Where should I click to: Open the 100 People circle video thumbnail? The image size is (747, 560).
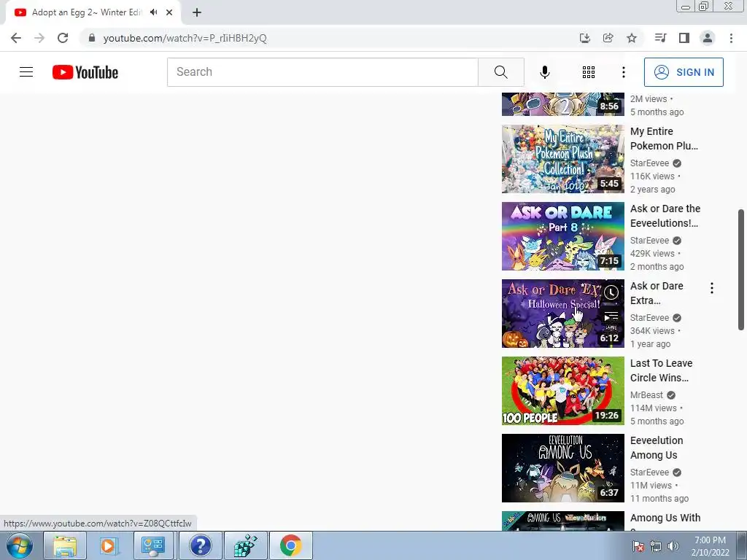(562, 391)
